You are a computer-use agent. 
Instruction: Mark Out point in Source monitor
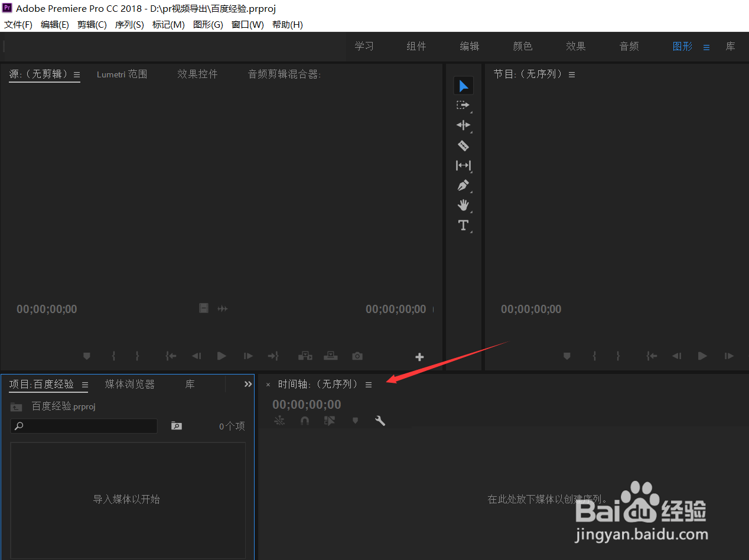137,356
